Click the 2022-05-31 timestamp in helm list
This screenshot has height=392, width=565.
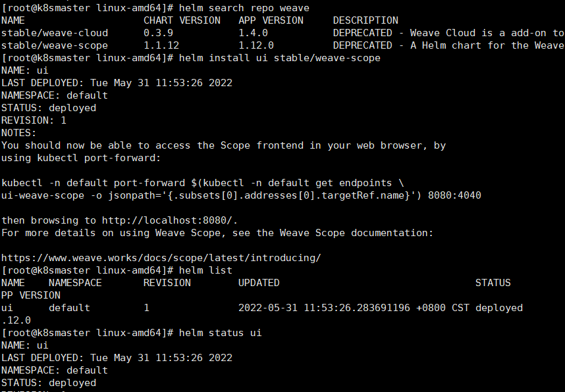pos(354,308)
